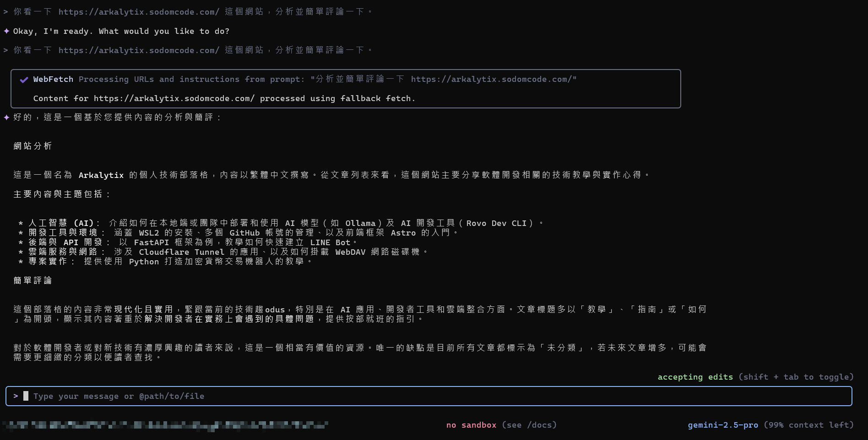Click the blurred path text in status bar

click(166, 425)
